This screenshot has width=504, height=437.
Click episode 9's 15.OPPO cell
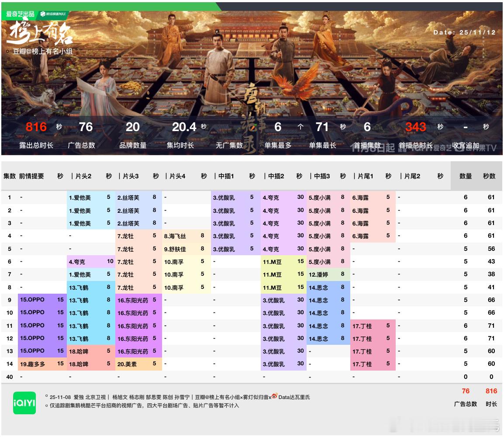[x=42, y=300]
